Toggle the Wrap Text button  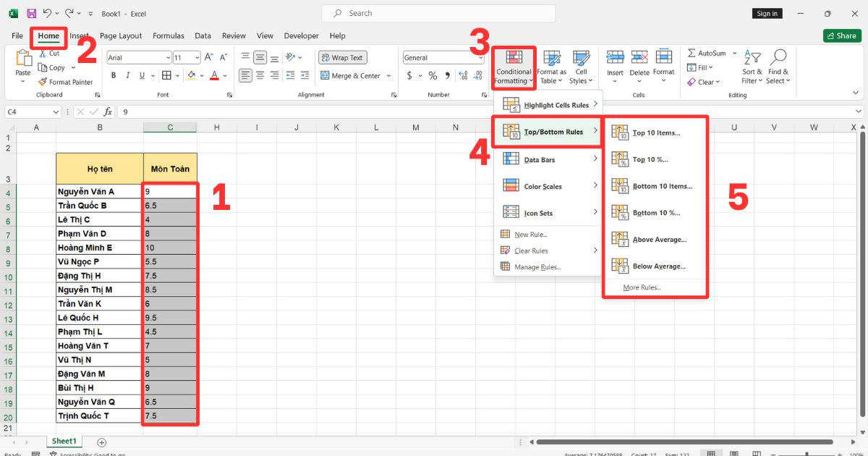pyautogui.click(x=344, y=58)
